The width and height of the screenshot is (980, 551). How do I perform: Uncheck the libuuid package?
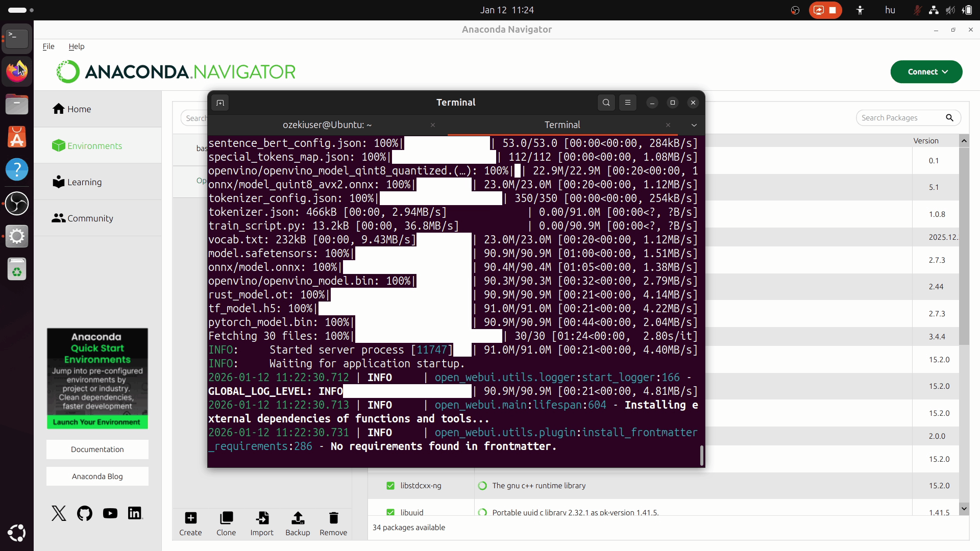tap(390, 512)
